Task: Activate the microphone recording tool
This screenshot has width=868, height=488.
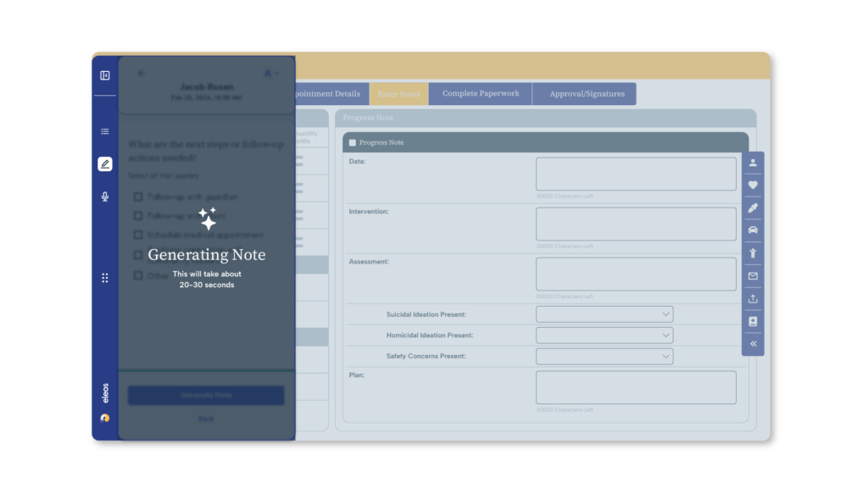Action: click(104, 196)
